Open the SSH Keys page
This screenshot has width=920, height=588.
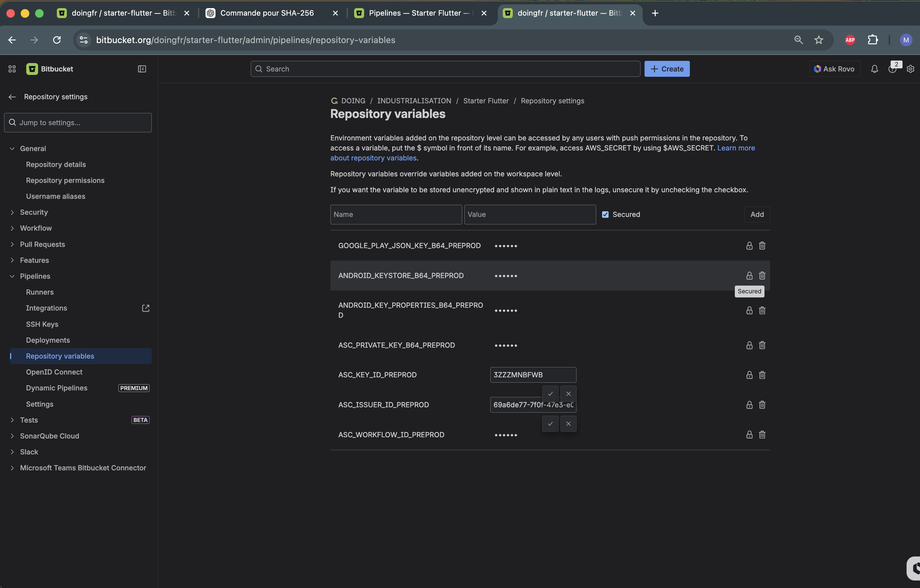[42, 324]
